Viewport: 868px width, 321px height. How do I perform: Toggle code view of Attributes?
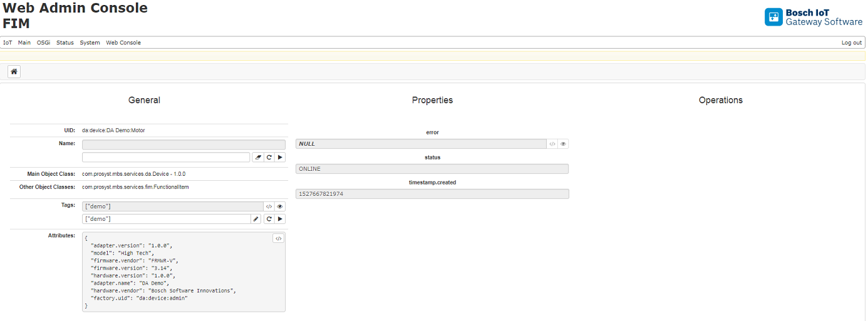(x=279, y=238)
